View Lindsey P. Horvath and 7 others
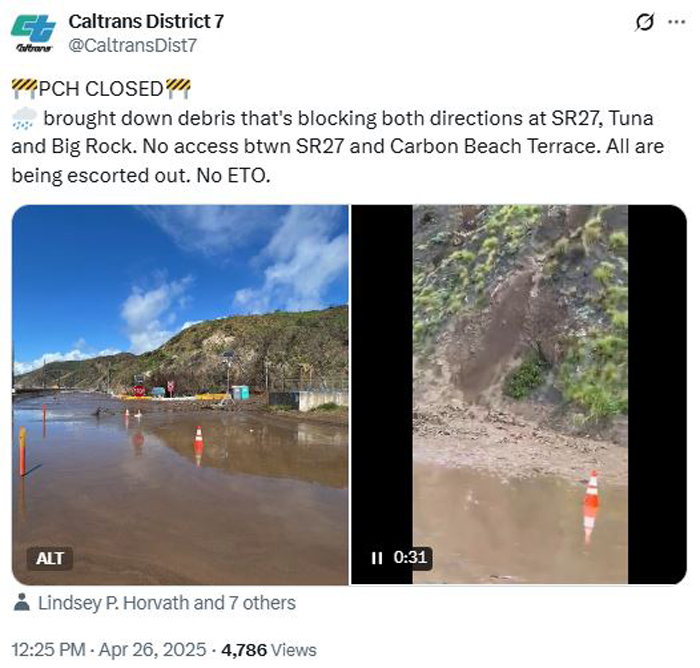700x668 pixels. coord(166,603)
